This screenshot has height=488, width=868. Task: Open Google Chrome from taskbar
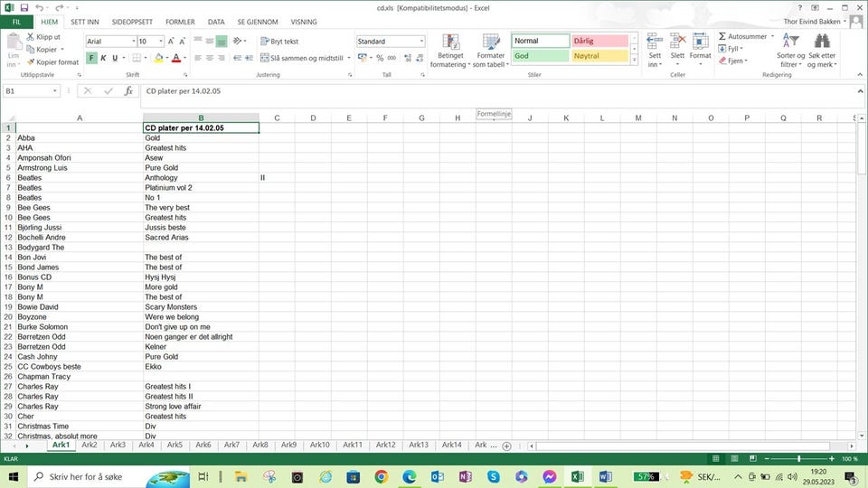point(381,476)
